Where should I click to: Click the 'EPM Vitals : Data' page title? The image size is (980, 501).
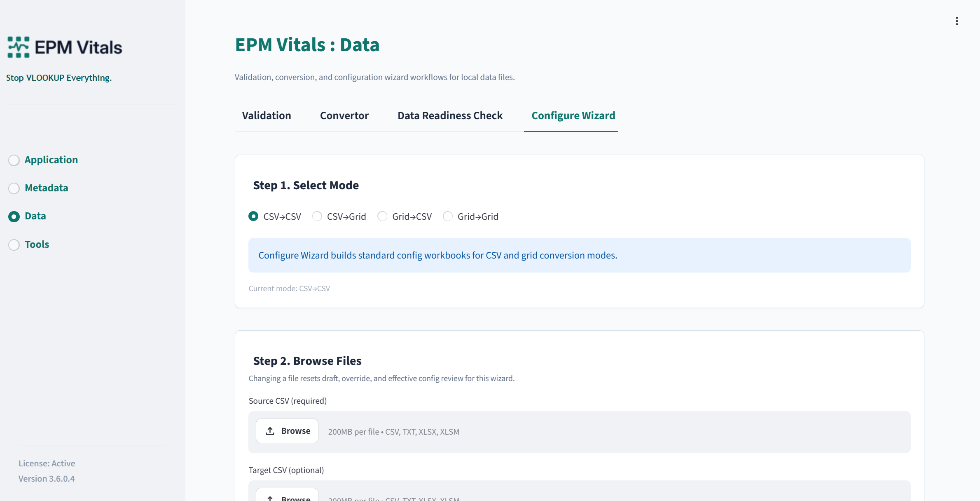[x=307, y=45]
